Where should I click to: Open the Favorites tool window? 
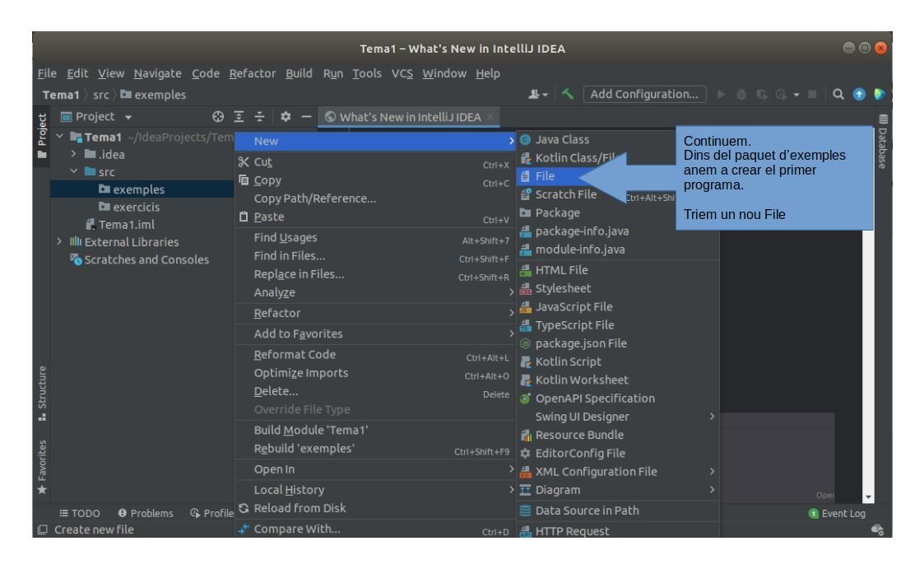[x=42, y=467]
